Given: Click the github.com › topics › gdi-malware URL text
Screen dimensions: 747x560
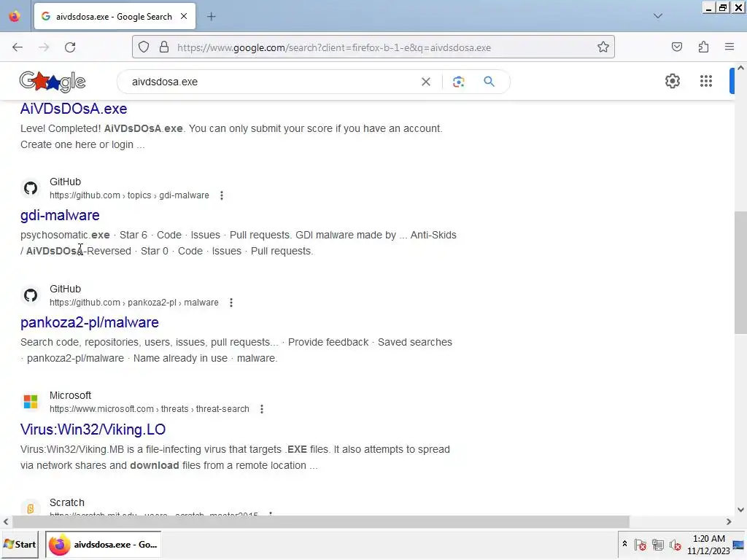Looking at the screenshot, I should coord(129,195).
